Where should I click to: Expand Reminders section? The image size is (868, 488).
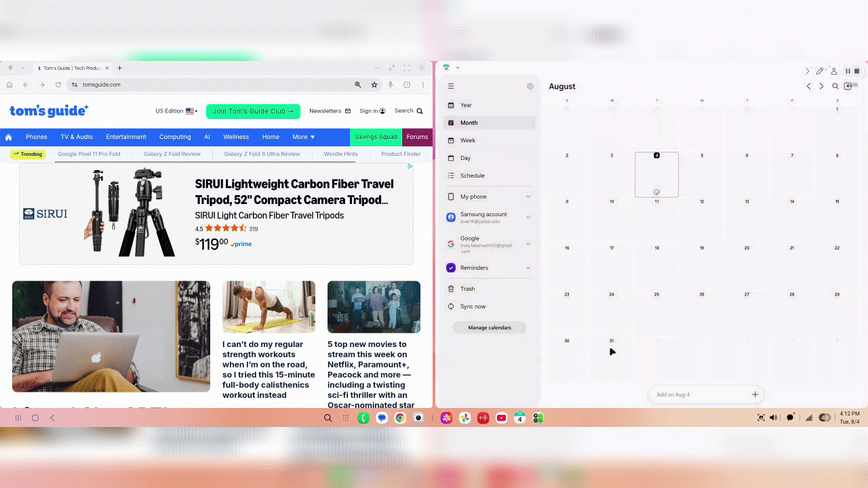click(528, 268)
